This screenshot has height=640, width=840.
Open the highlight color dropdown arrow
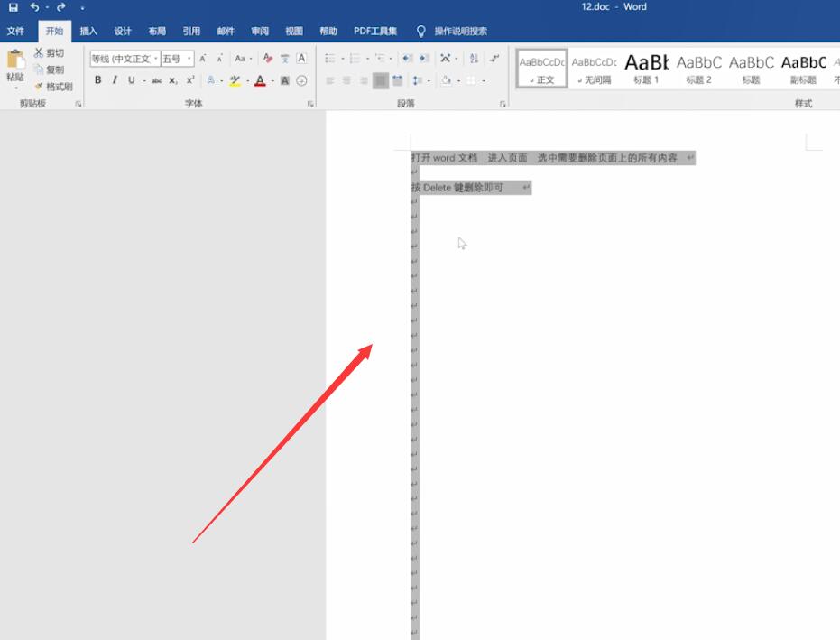247,81
